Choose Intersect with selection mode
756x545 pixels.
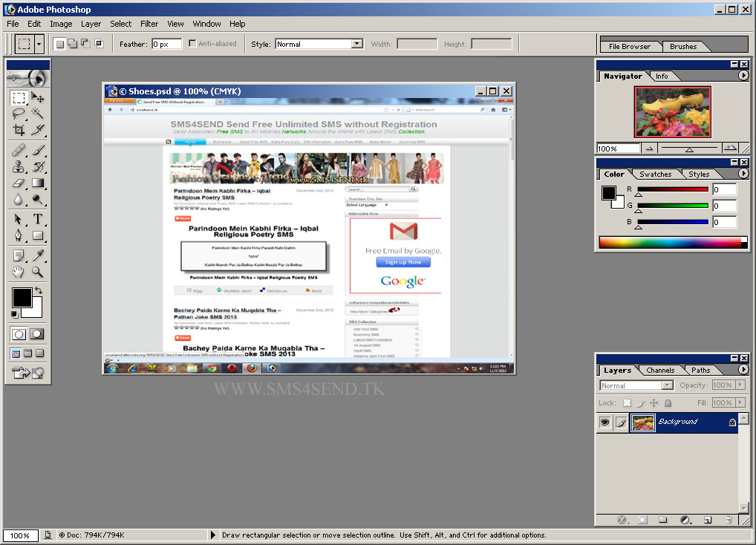pos(99,44)
